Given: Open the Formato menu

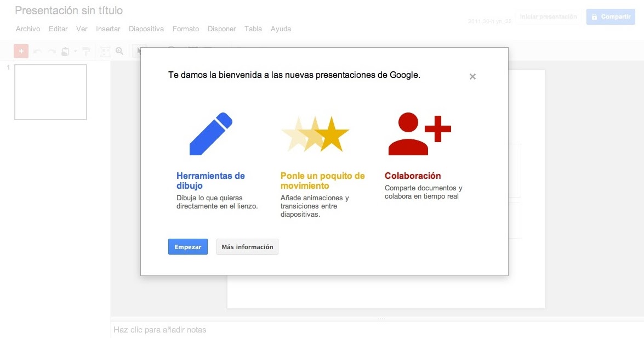Looking at the screenshot, I should (x=186, y=29).
